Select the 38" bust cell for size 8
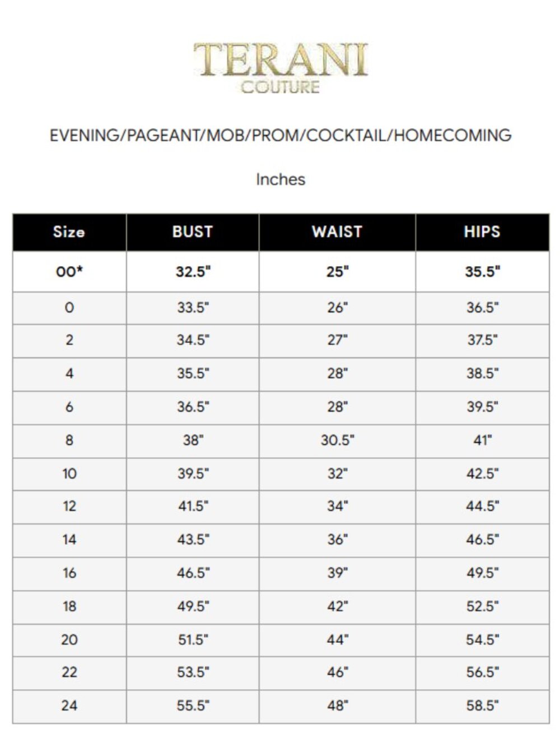Screen dimensions: 560x747 pos(193,440)
